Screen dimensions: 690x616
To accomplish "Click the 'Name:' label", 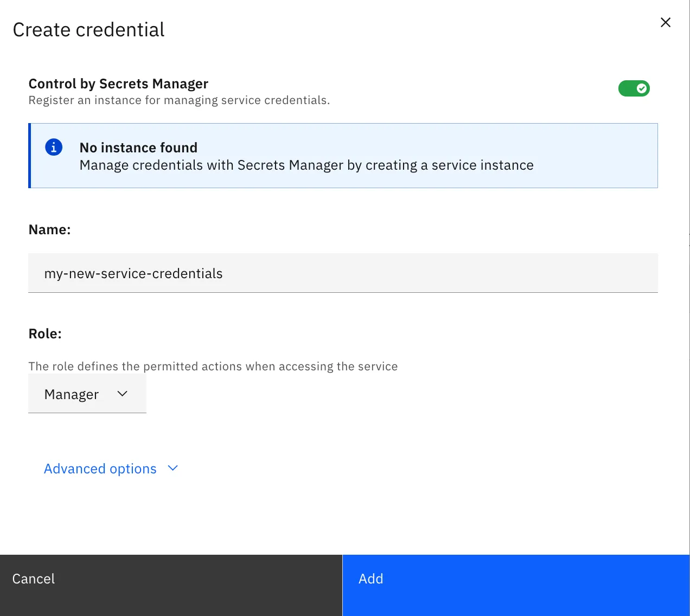I will (x=49, y=230).
